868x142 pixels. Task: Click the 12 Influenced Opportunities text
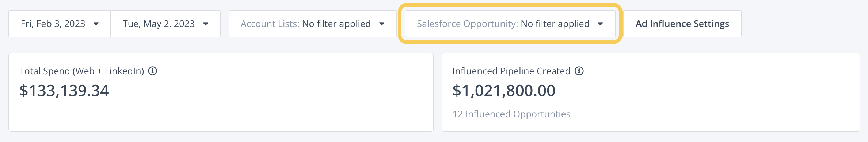[511, 114]
